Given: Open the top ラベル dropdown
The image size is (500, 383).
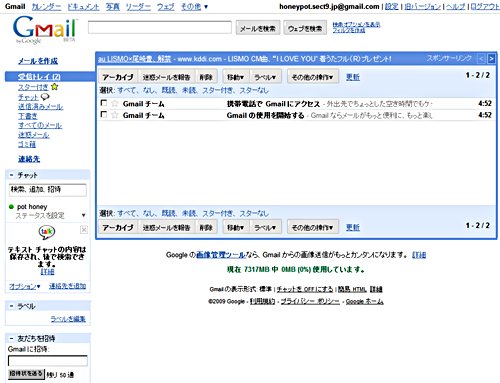Looking at the screenshot, I should (265, 77).
